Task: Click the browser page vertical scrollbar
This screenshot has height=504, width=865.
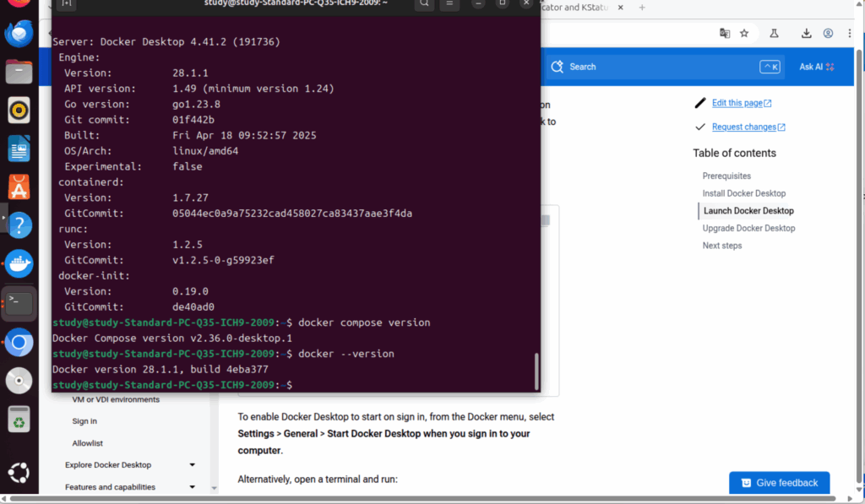Action: point(858,265)
